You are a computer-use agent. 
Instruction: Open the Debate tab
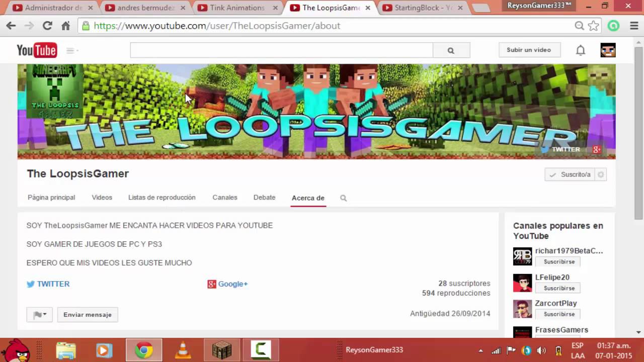point(264,198)
